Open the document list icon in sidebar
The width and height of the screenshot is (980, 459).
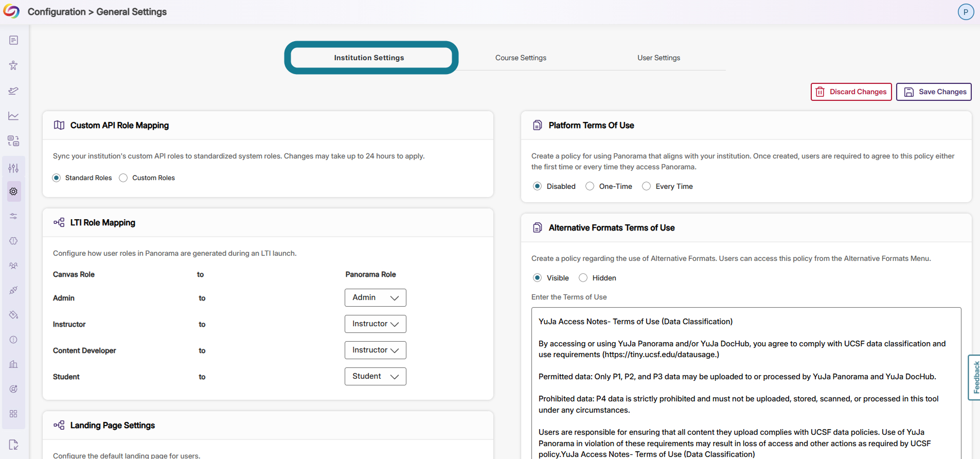tap(14, 40)
